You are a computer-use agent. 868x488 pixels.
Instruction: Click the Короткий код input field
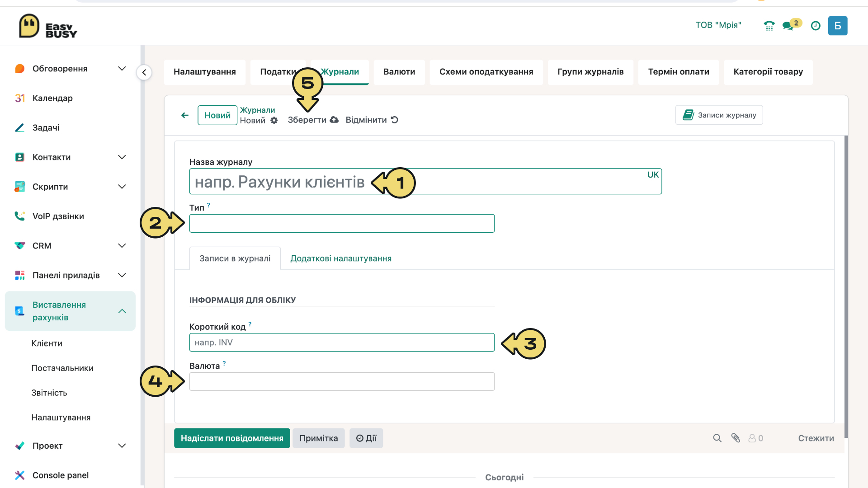pos(342,343)
